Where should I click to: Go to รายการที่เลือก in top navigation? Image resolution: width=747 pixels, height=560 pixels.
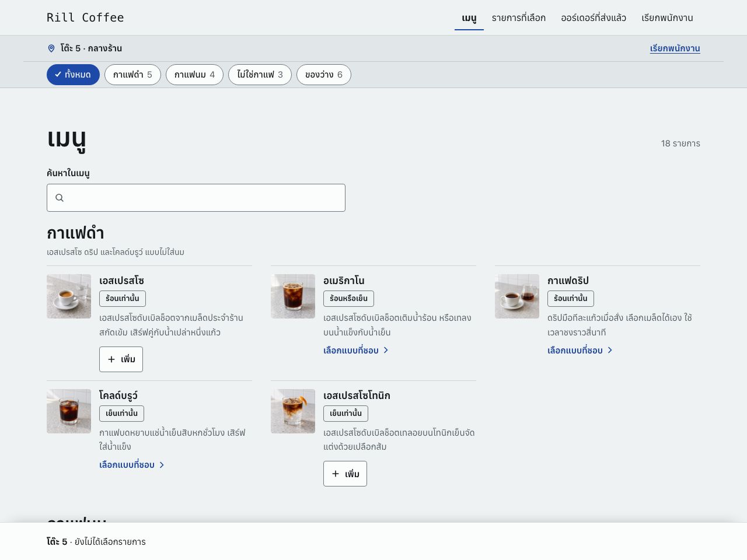pos(519,18)
